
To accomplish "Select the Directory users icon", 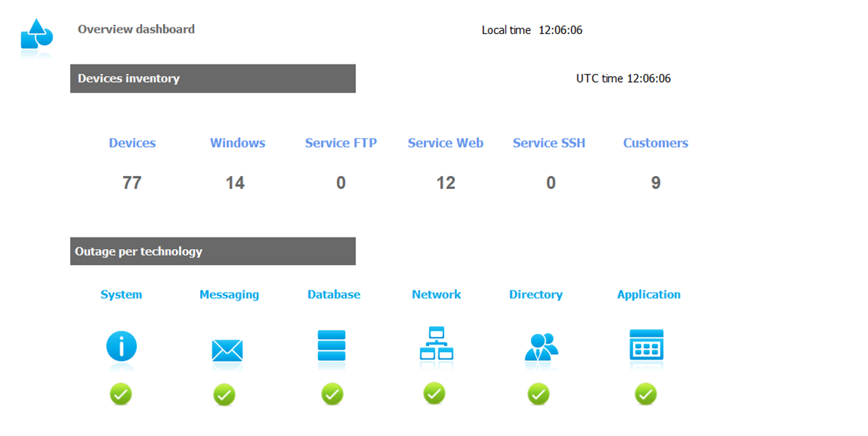I will point(541,347).
